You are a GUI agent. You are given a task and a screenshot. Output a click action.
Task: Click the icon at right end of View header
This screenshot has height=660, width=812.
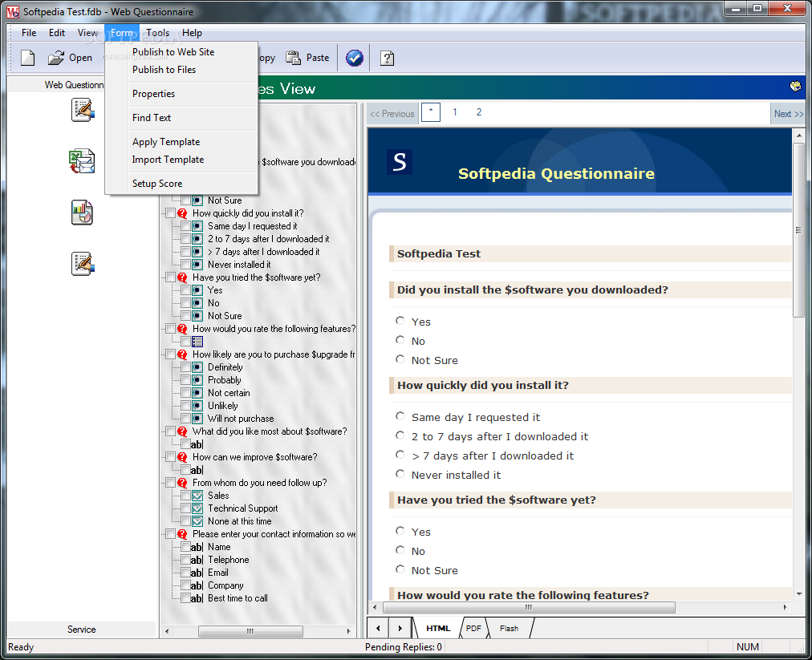[x=795, y=87]
